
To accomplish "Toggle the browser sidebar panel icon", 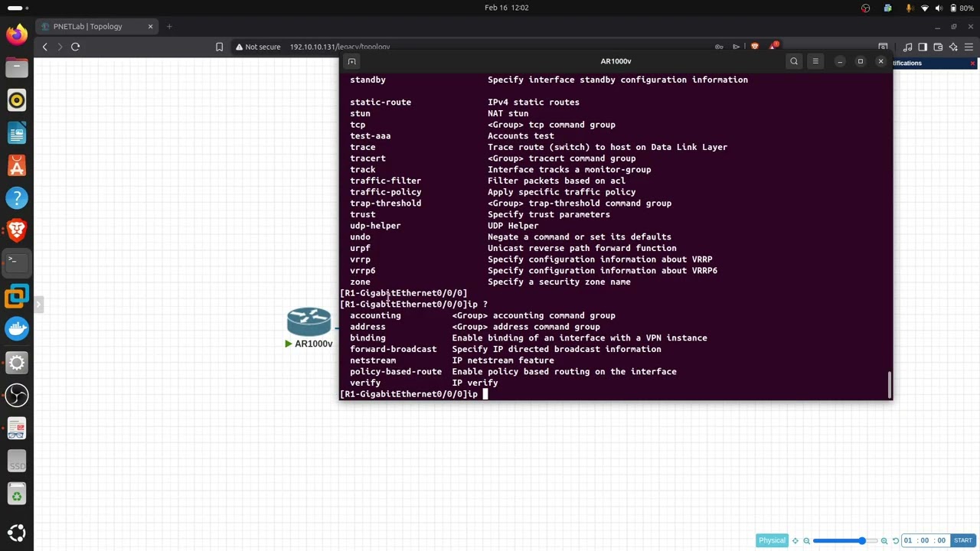I will (923, 47).
